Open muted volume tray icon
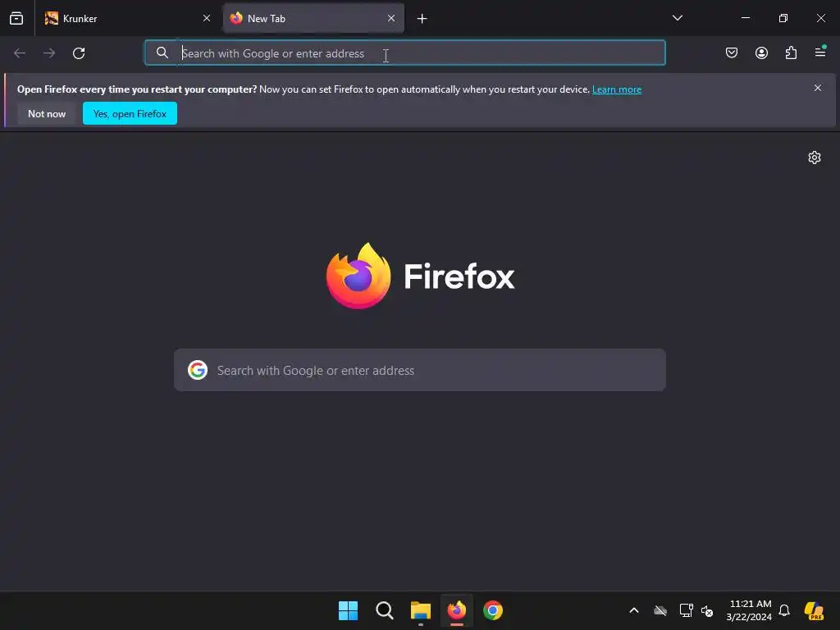 (x=707, y=610)
